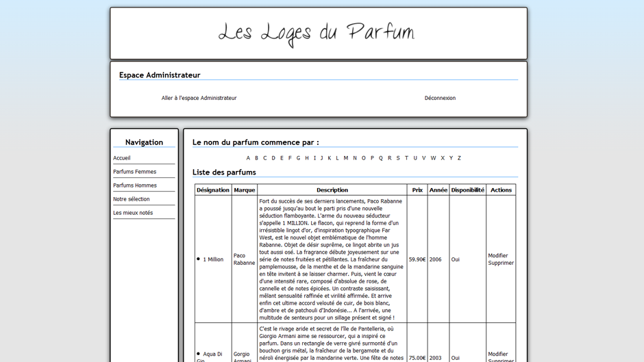Click Modifier for the 1 Million perfume
644x362 pixels.
pos(498,256)
